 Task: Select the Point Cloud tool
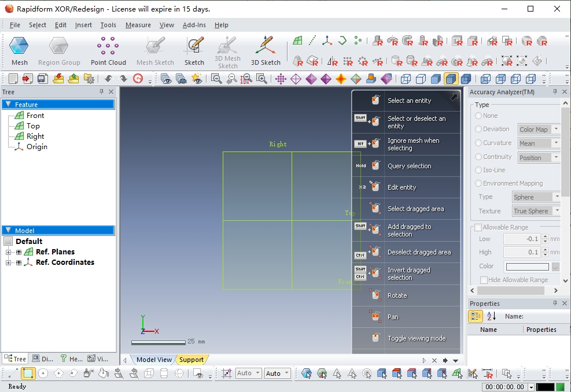pyautogui.click(x=108, y=51)
